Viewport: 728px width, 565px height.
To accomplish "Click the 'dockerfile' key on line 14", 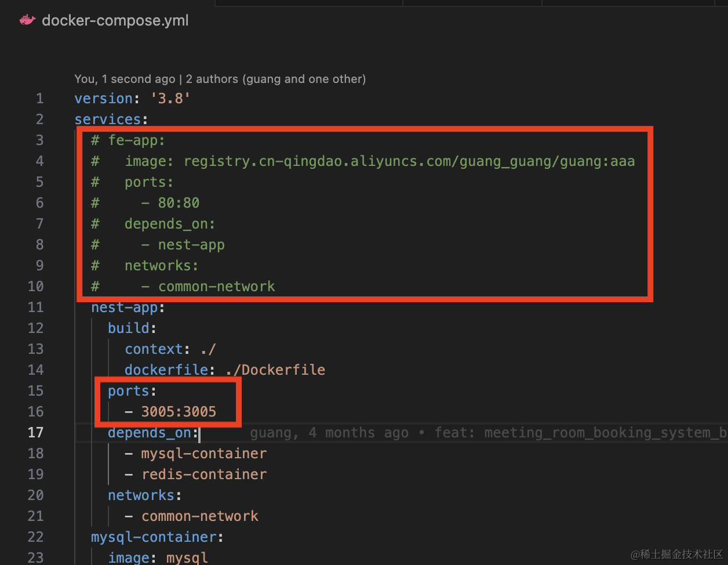I will click(x=166, y=370).
